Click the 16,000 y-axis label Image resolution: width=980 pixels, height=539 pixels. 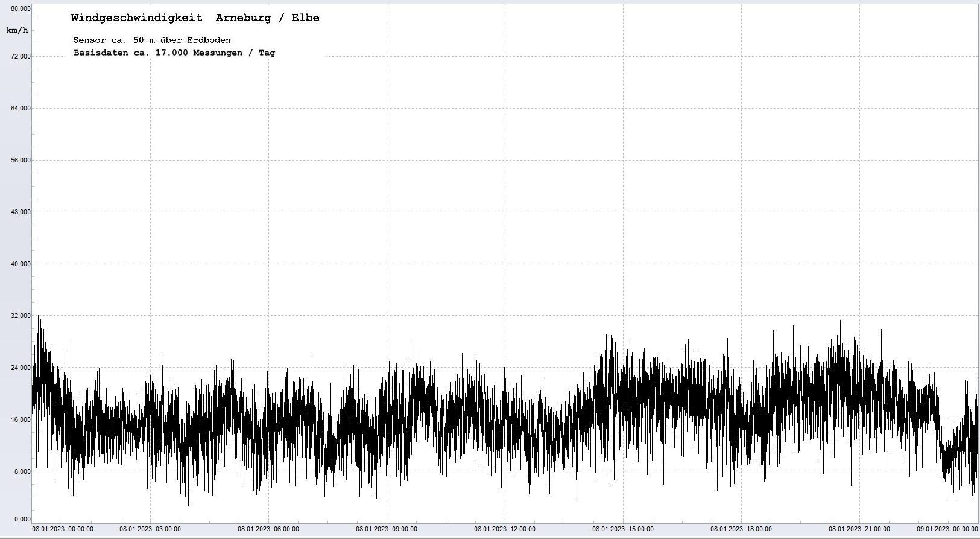click(21, 419)
